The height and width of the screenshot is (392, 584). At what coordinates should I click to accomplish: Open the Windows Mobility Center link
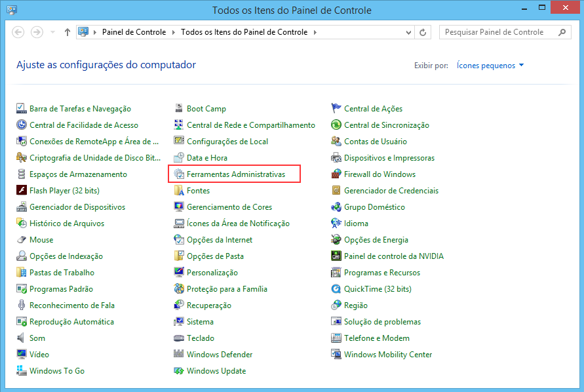(388, 355)
